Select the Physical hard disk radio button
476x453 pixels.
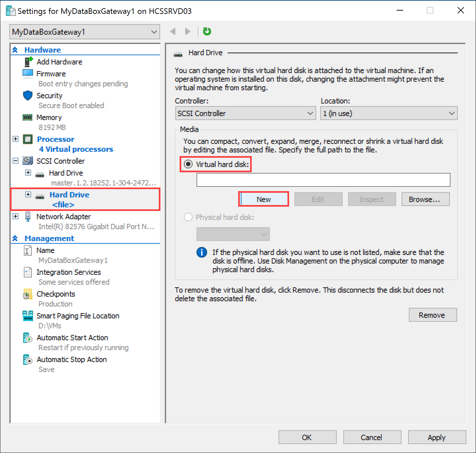188,217
